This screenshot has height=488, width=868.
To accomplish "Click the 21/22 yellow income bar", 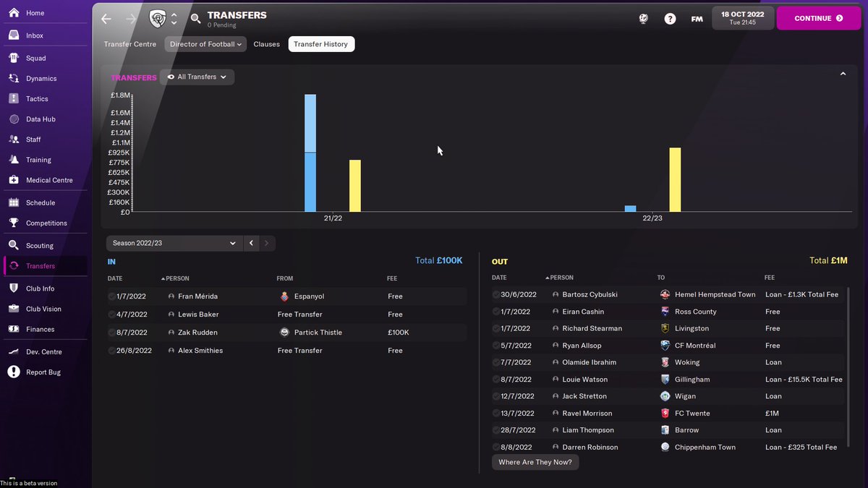I will click(355, 186).
